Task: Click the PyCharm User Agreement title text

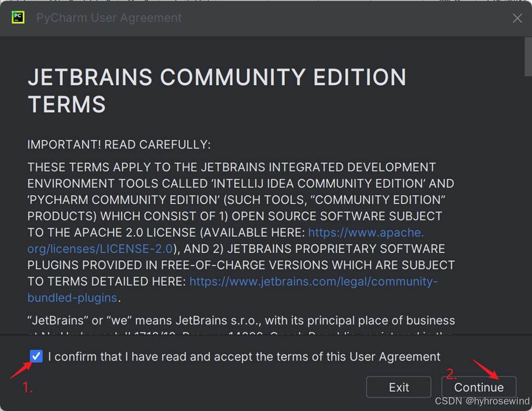Action: point(109,18)
